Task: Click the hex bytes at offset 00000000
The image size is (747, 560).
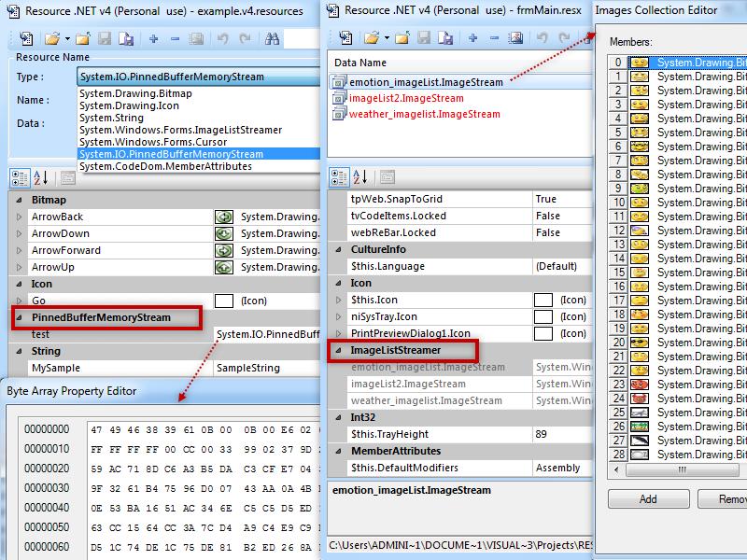Action: point(204,430)
